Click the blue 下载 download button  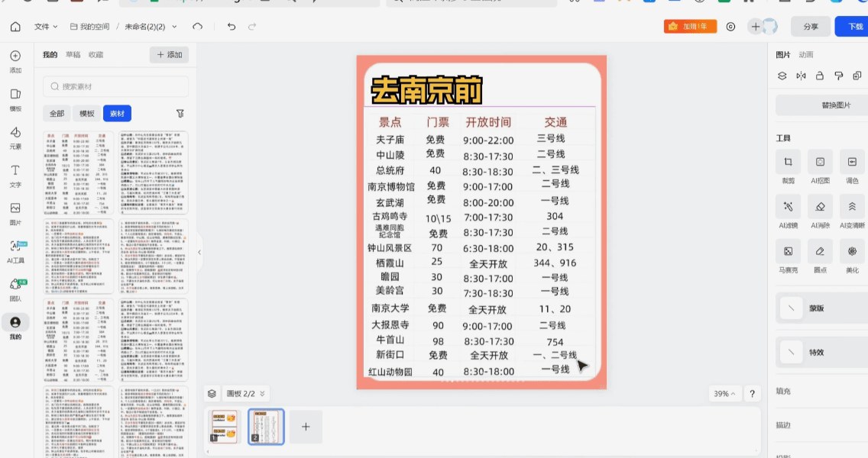[x=853, y=27]
